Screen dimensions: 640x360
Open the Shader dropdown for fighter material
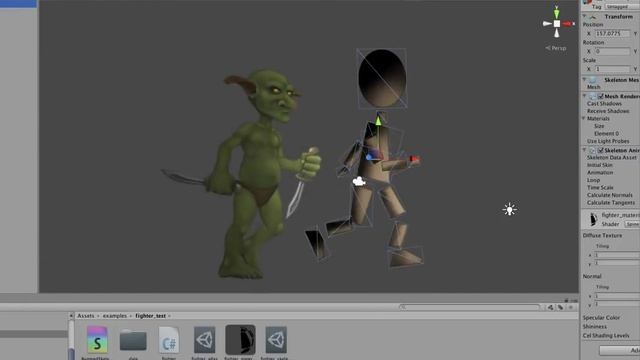[x=632, y=224]
